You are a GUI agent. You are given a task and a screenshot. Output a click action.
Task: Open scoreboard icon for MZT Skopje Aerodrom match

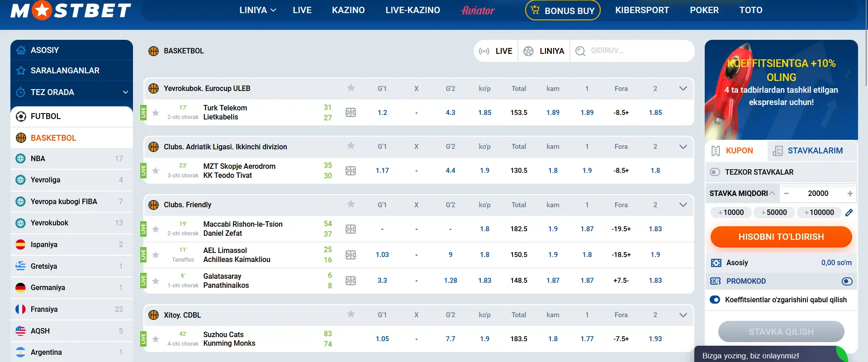tap(351, 171)
